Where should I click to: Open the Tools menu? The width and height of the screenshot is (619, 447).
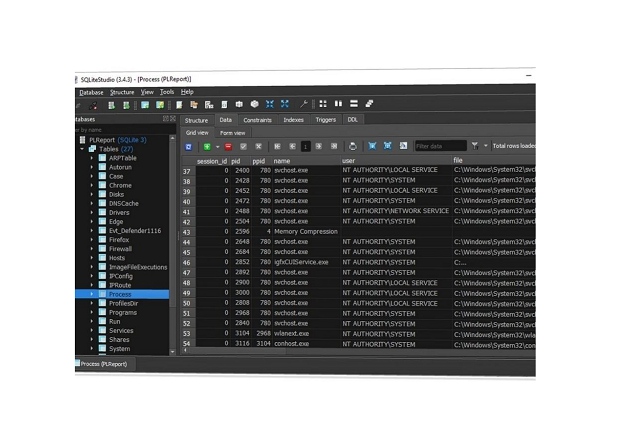167,91
